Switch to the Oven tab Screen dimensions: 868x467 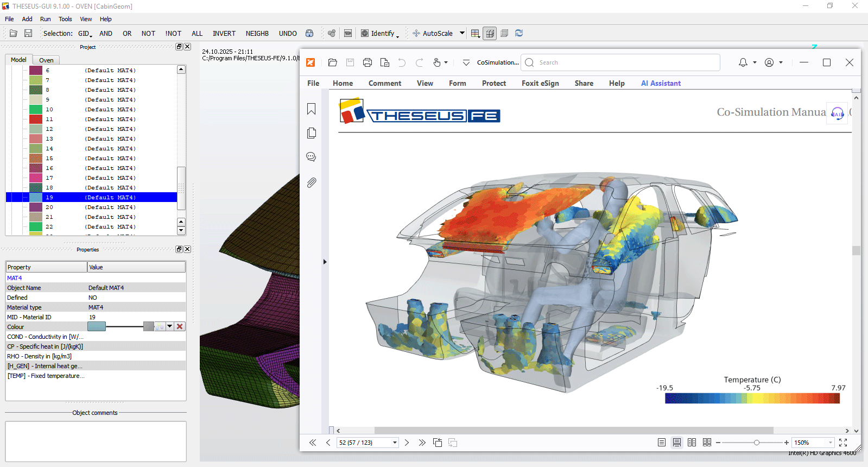[46, 60]
